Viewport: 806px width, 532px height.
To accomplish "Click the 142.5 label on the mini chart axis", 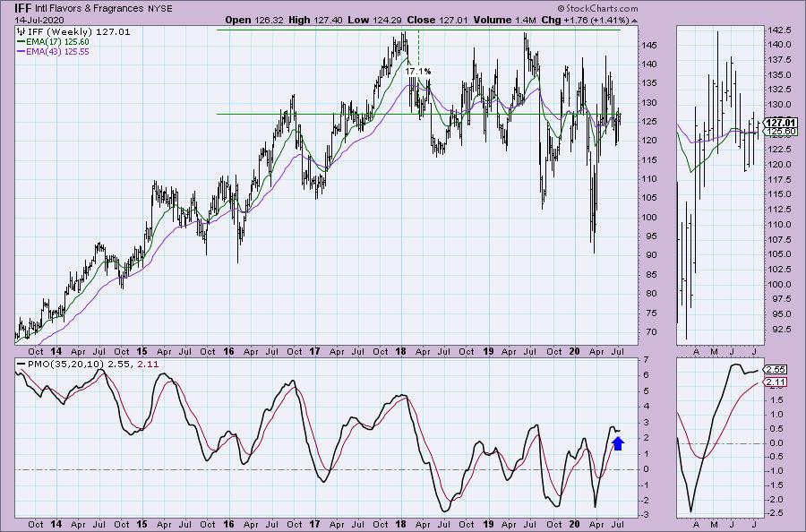I will (780, 30).
